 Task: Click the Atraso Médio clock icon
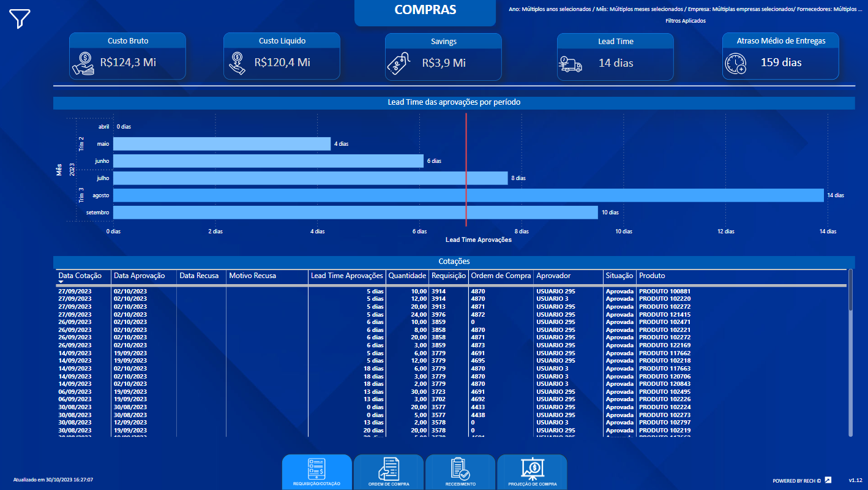[x=735, y=64]
